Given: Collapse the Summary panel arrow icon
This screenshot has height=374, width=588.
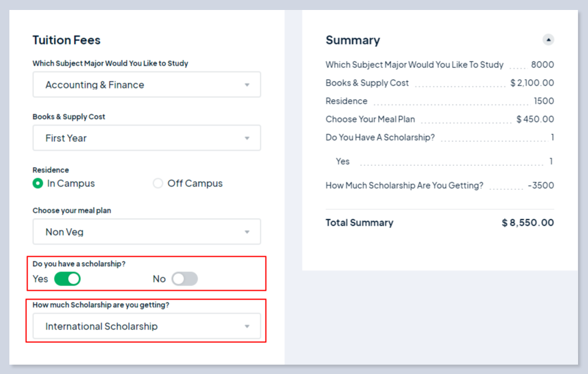Looking at the screenshot, I should point(548,40).
